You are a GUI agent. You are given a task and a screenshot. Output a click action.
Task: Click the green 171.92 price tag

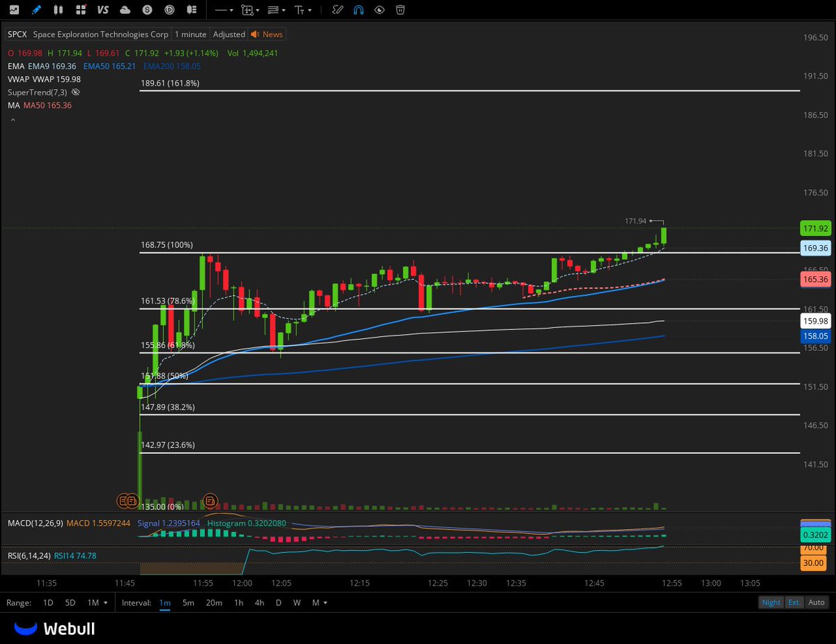click(x=815, y=228)
